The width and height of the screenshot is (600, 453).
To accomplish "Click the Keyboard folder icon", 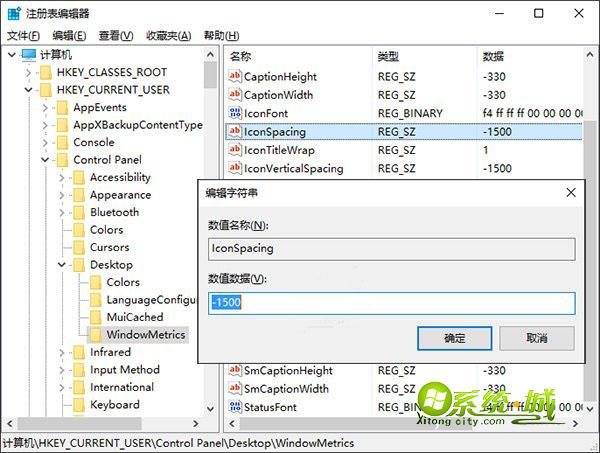I will click(79, 404).
